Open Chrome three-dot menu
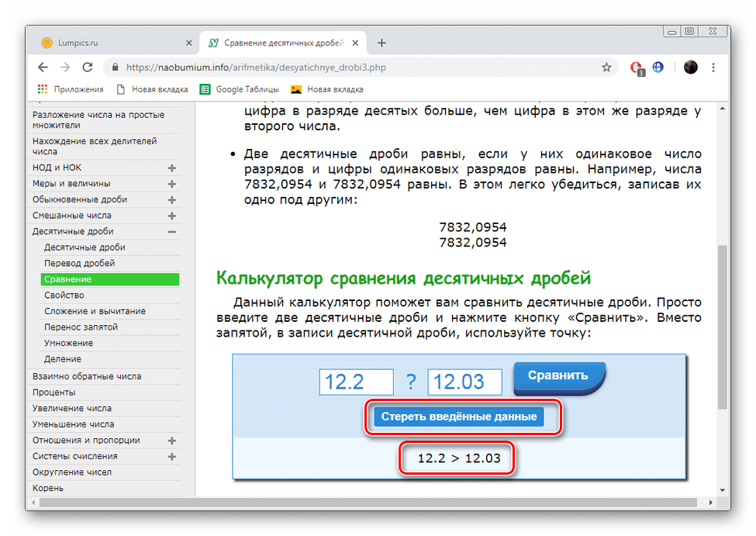Viewport: 756px width, 536px height. [713, 67]
